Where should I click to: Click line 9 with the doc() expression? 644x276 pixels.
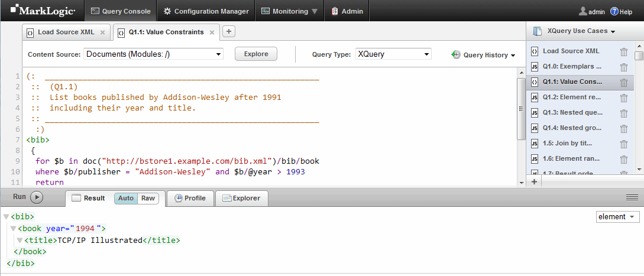pyautogui.click(x=177, y=161)
